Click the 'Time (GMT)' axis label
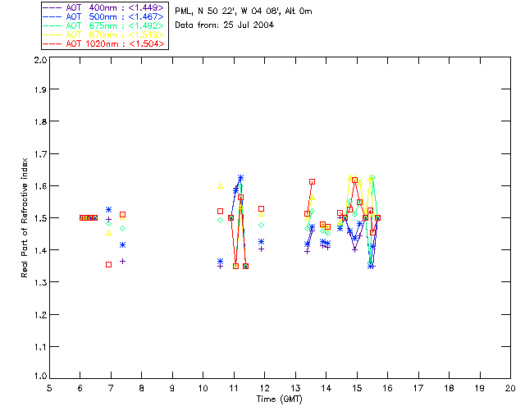Viewport: 525px width, 420px height. (x=280, y=399)
